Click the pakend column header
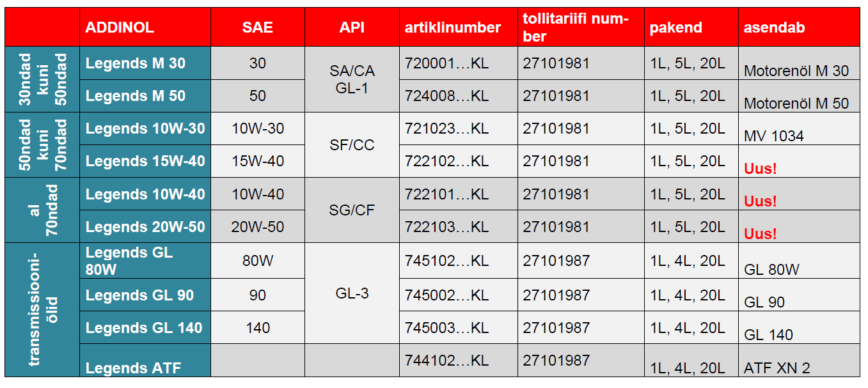 pos(675,27)
